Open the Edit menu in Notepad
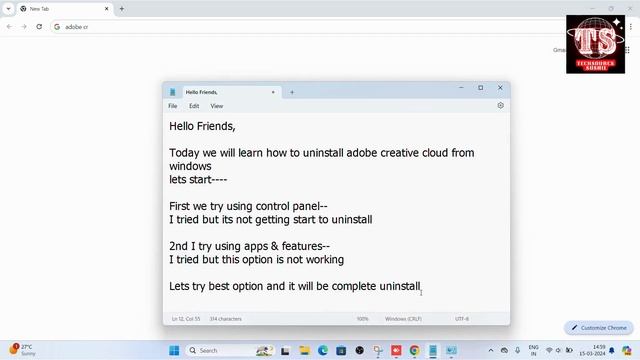The height and width of the screenshot is (360, 640). tap(194, 106)
